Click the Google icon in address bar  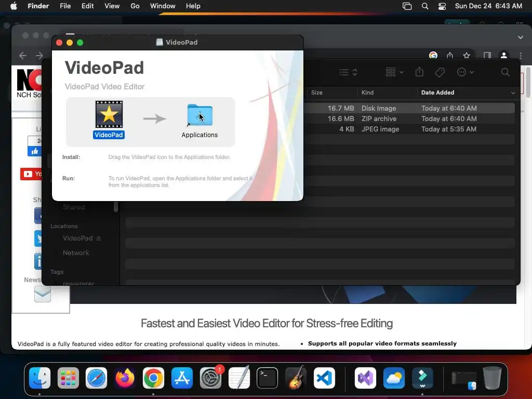point(433,55)
